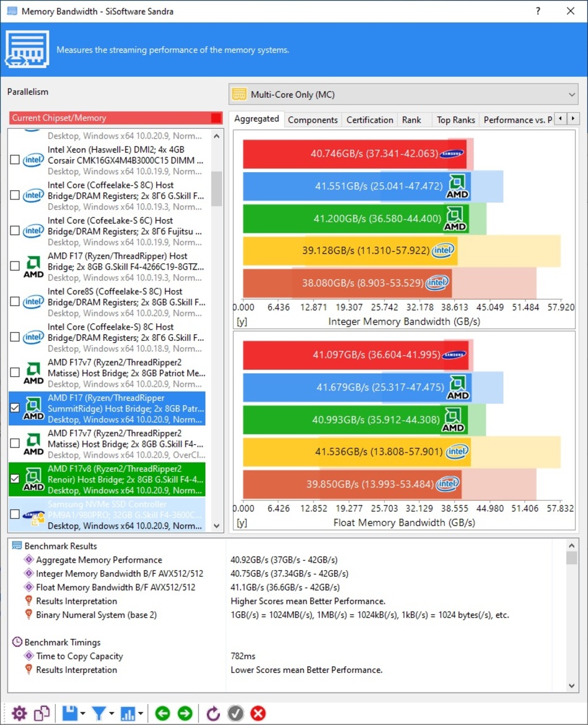The image size is (588, 725).
Task: Click the reference list vertical scrollbar thumb
Action: pyautogui.click(x=216, y=188)
